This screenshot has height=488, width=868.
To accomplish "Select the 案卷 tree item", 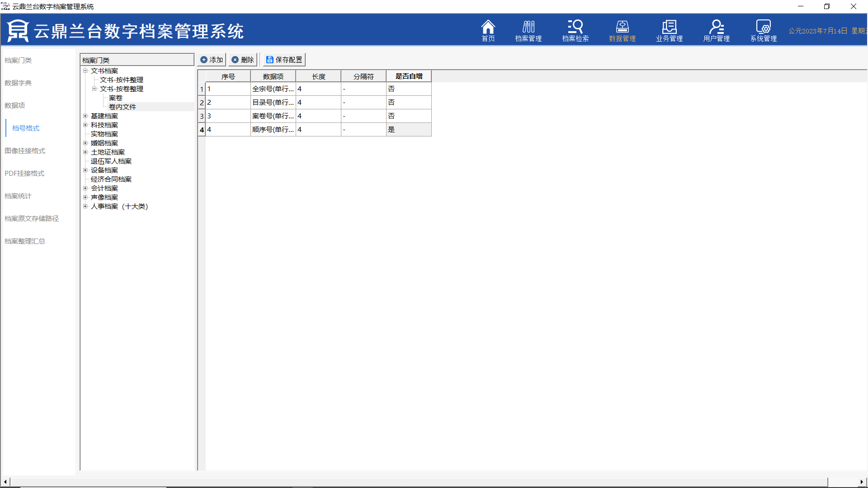I will coord(115,98).
